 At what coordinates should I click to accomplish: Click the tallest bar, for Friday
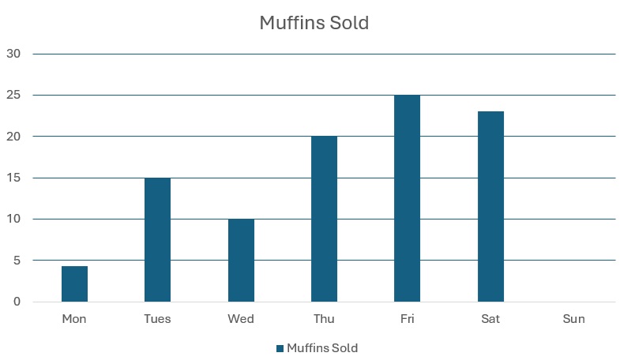407,199
